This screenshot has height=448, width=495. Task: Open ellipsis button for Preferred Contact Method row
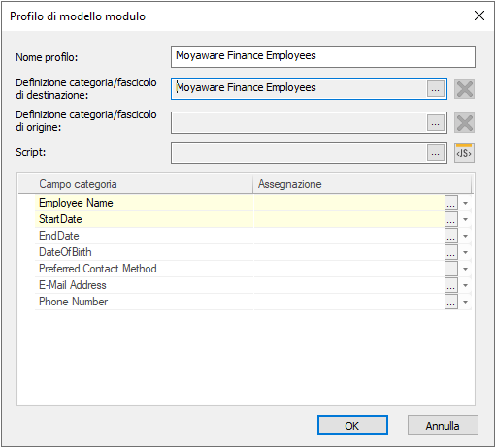pos(451,269)
